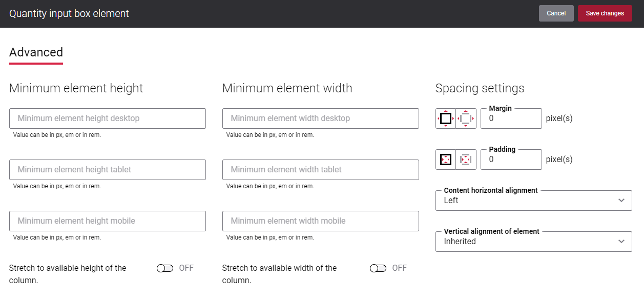The height and width of the screenshot is (298, 644).
Task: Click the Padding pixel value field
Action: point(511,159)
